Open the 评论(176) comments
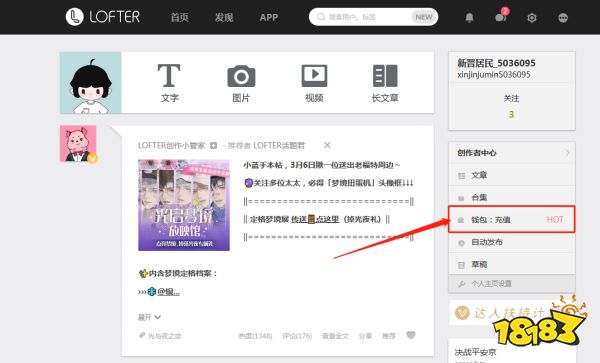 (x=297, y=336)
